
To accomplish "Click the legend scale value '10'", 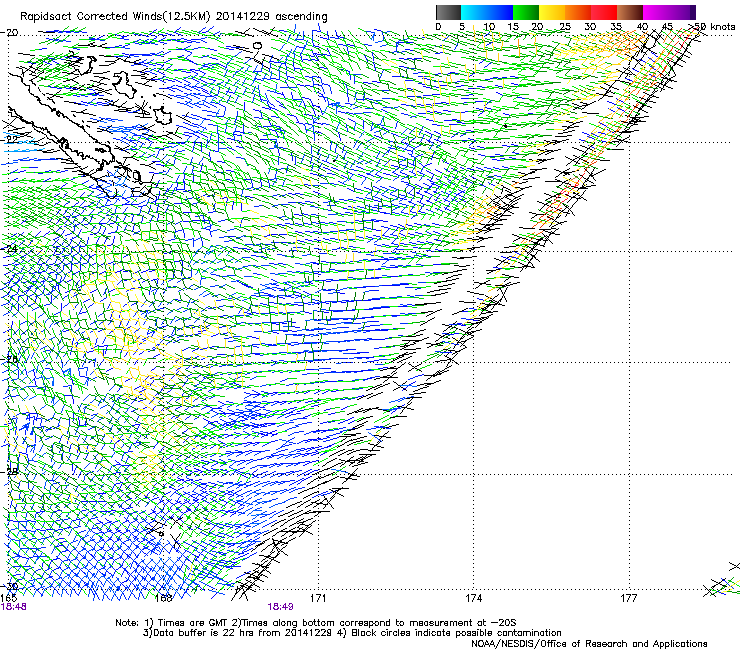I will tap(489, 27).
